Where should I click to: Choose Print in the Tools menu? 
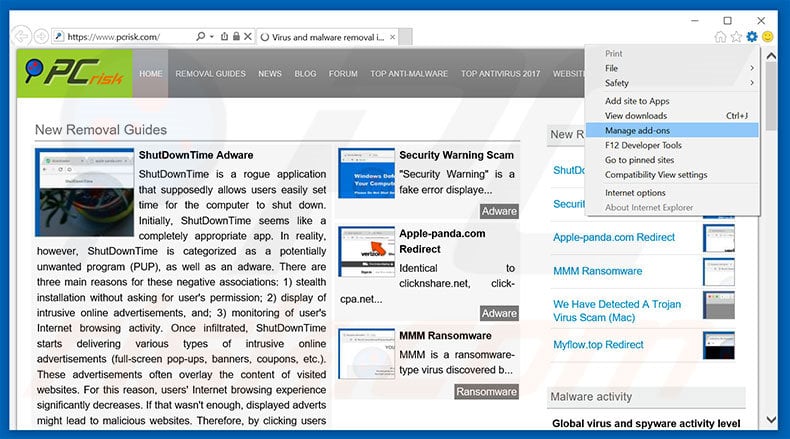point(672,53)
